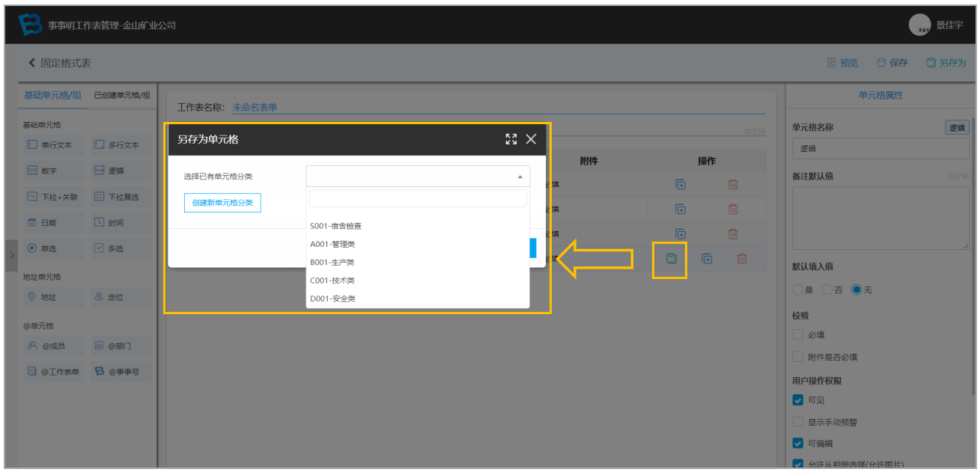Click the 预览 preview icon button
Viewport: 980px width, 472px height.
pyautogui.click(x=842, y=63)
